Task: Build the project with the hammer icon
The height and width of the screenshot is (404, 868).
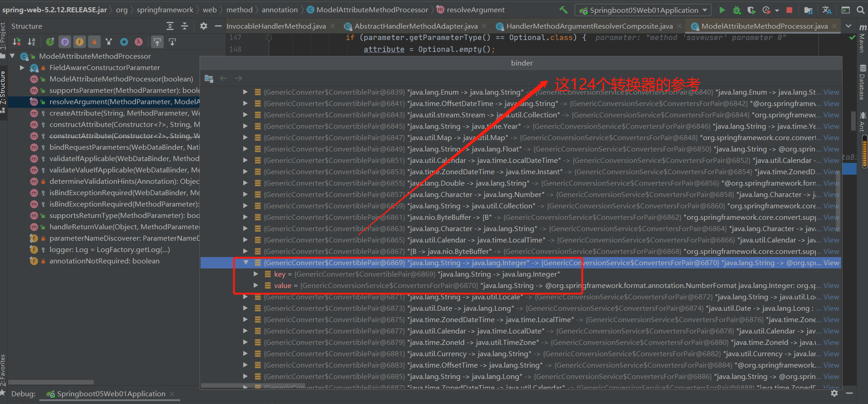Action: (x=563, y=10)
